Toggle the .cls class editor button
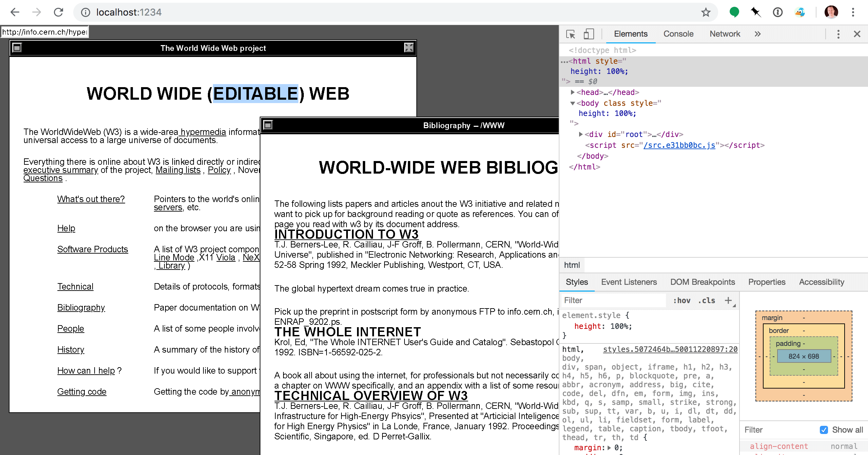The image size is (868, 455). [707, 300]
